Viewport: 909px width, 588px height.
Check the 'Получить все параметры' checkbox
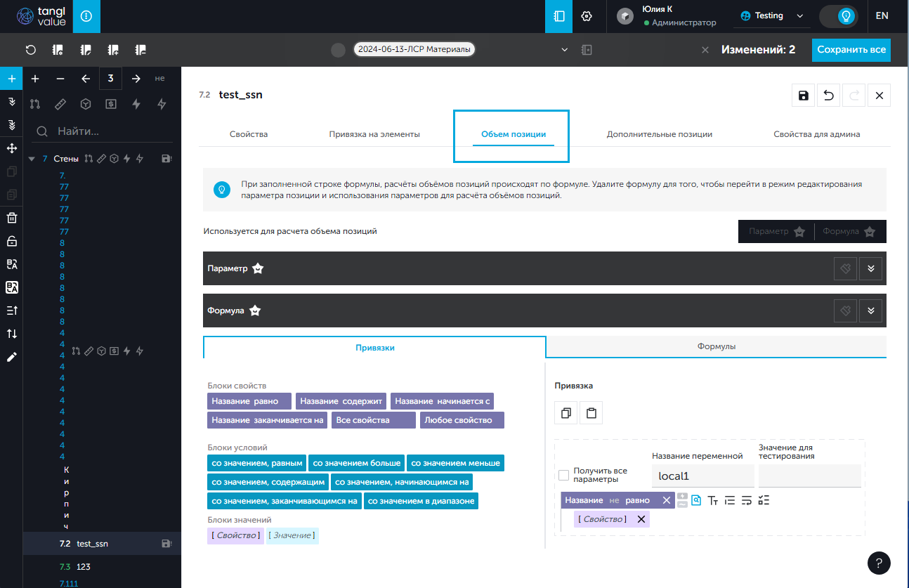(563, 476)
